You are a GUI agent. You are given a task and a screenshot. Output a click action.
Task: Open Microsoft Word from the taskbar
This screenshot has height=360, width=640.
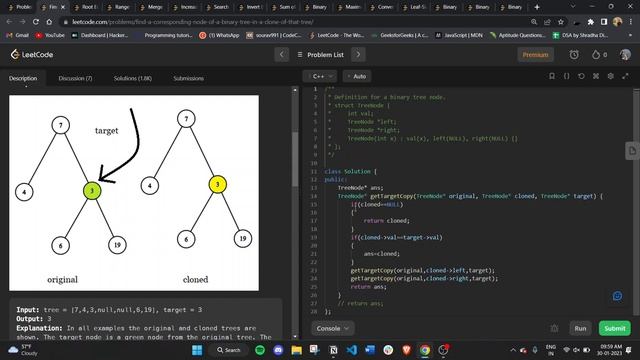click(370, 350)
